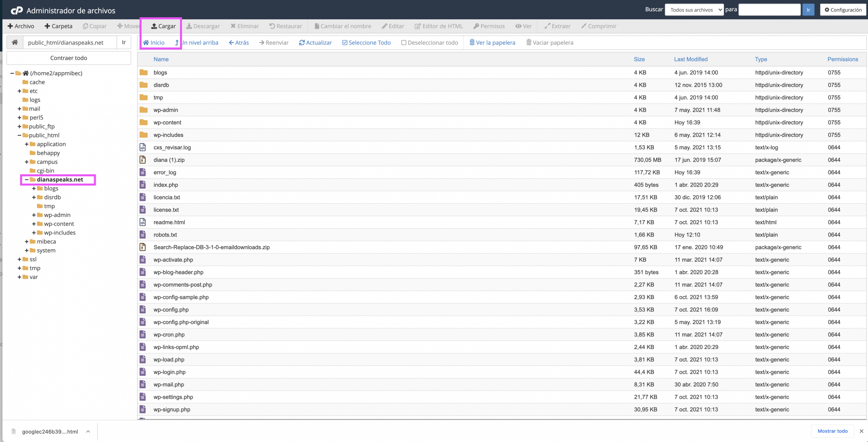Expand the wp-admin node in tree
This screenshot has width=868, height=442.
(x=34, y=215)
